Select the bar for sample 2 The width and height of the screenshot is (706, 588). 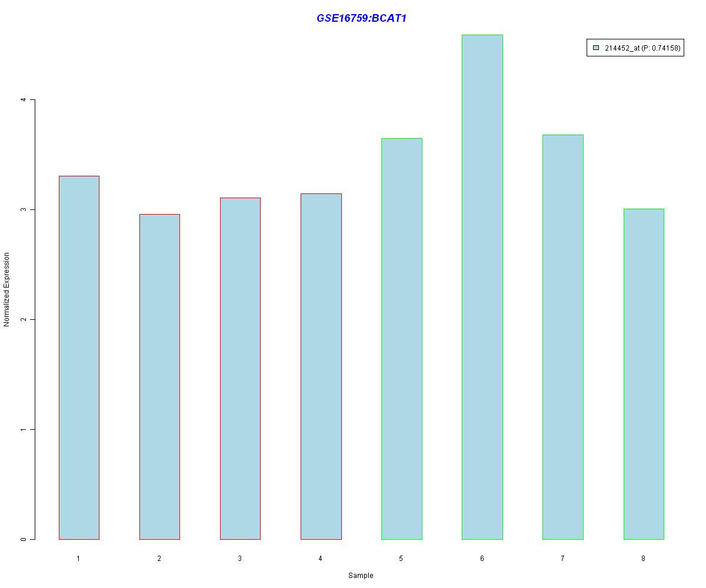point(159,377)
